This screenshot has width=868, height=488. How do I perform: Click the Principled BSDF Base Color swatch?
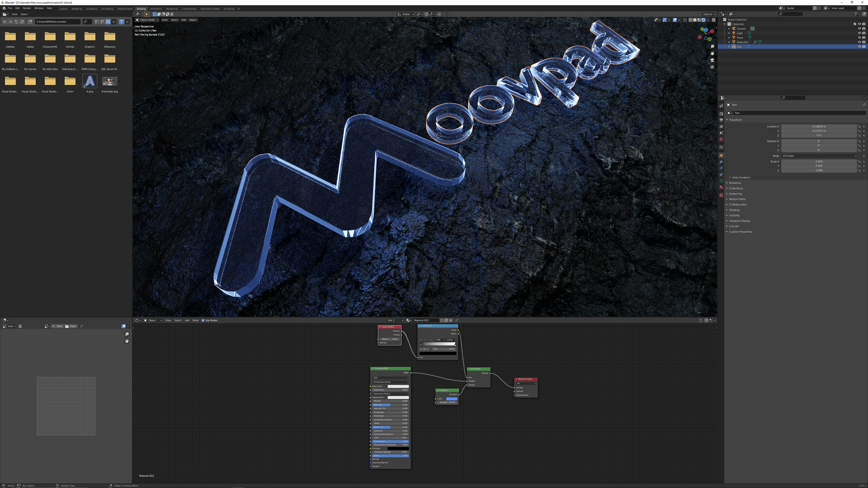398,386
